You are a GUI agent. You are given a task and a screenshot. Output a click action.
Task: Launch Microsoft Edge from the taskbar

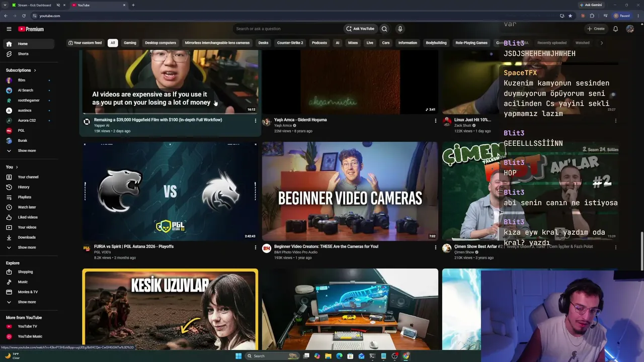[339, 356]
